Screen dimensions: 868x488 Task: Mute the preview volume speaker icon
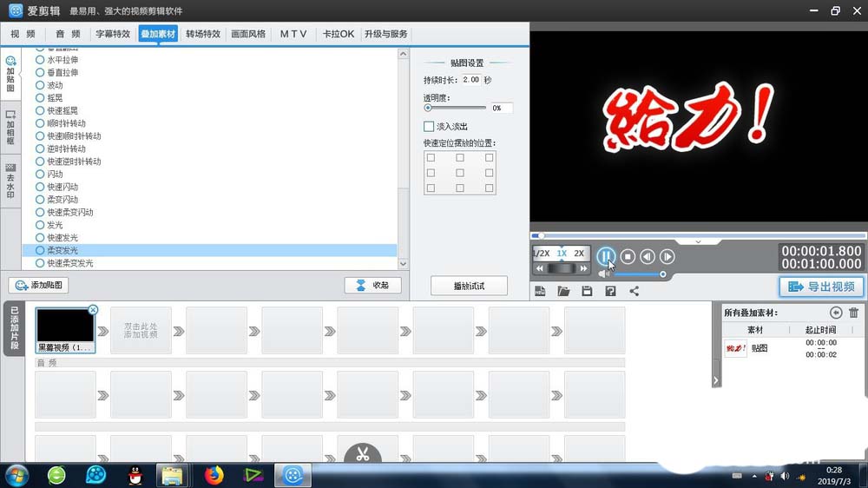pos(603,274)
